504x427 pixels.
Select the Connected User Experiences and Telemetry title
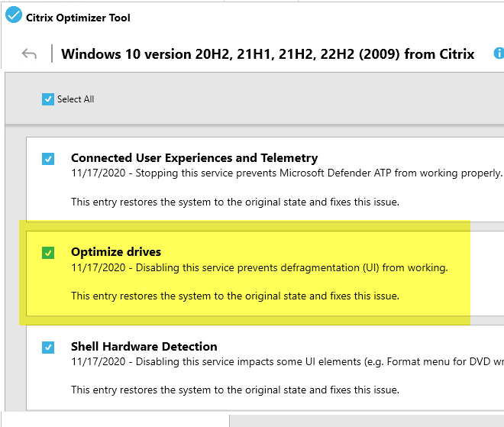pos(194,158)
